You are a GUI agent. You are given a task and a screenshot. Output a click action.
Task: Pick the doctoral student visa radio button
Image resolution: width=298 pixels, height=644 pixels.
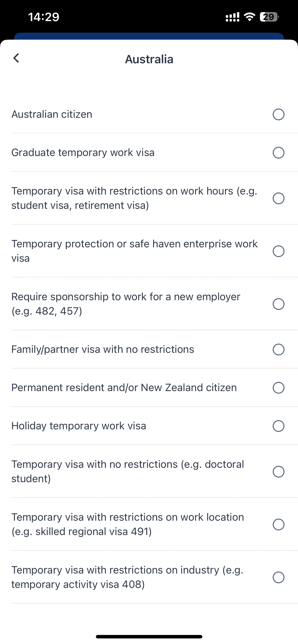279,472
